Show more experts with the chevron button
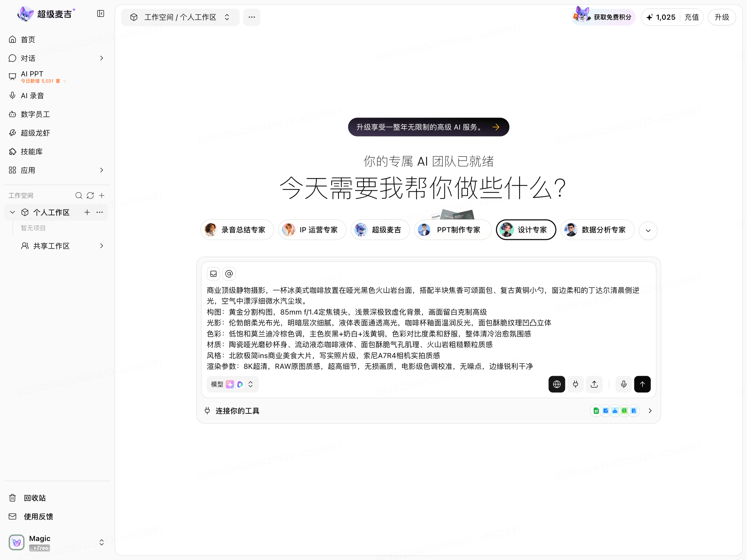 [648, 231]
